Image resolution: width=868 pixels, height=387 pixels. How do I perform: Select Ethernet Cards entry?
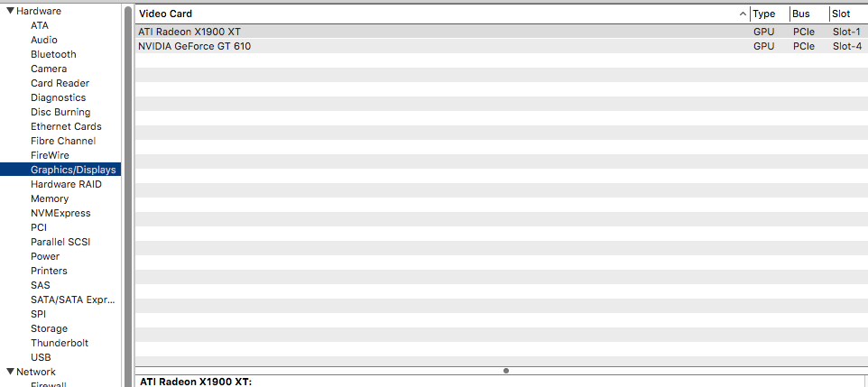pyautogui.click(x=66, y=126)
